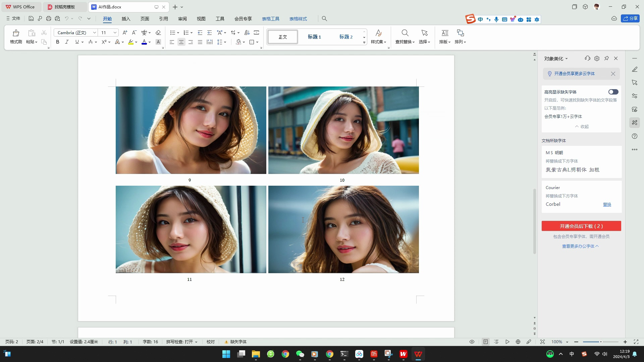Image resolution: width=644 pixels, height=362 pixels.
Task: Click the clear formatting eraser icon
Action: [158, 33]
